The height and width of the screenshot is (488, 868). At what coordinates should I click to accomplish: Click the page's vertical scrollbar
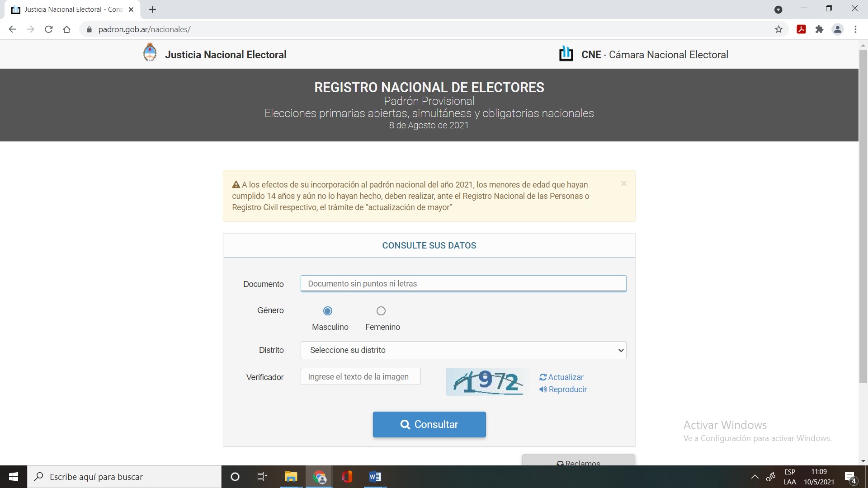pos(863,217)
